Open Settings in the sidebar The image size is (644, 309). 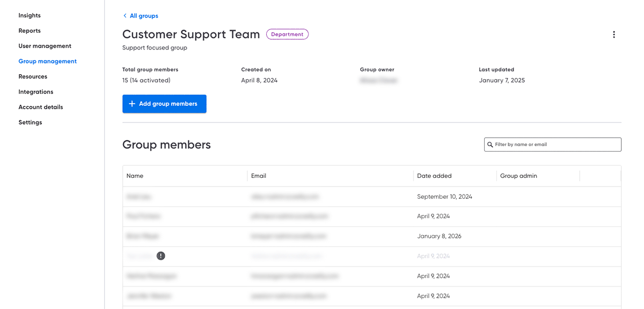[x=30, y=123]
